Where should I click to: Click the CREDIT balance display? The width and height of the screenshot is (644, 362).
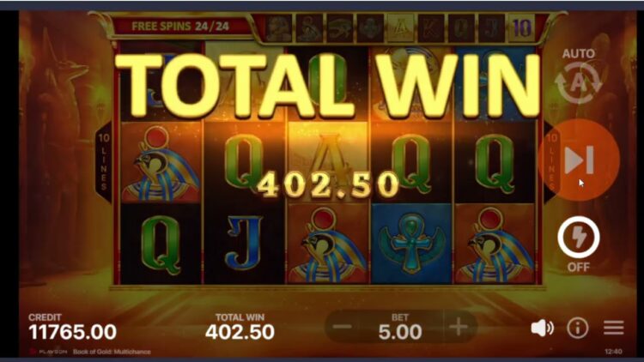coord(72,327)
